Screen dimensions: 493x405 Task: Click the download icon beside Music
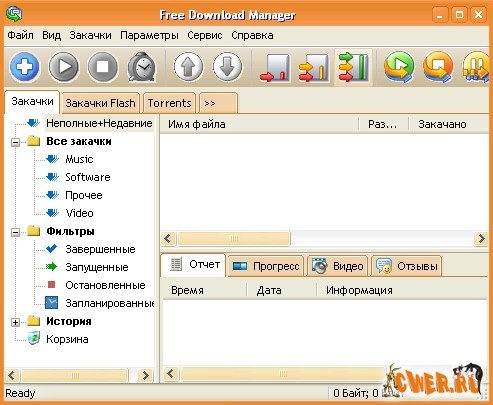click(x=52, y=159)
